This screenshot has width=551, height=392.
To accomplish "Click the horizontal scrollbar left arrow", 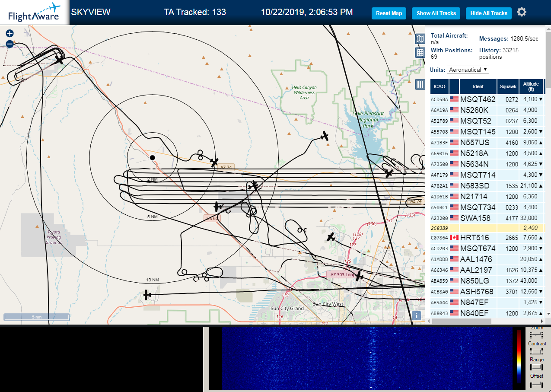I will tap(428, 321).
